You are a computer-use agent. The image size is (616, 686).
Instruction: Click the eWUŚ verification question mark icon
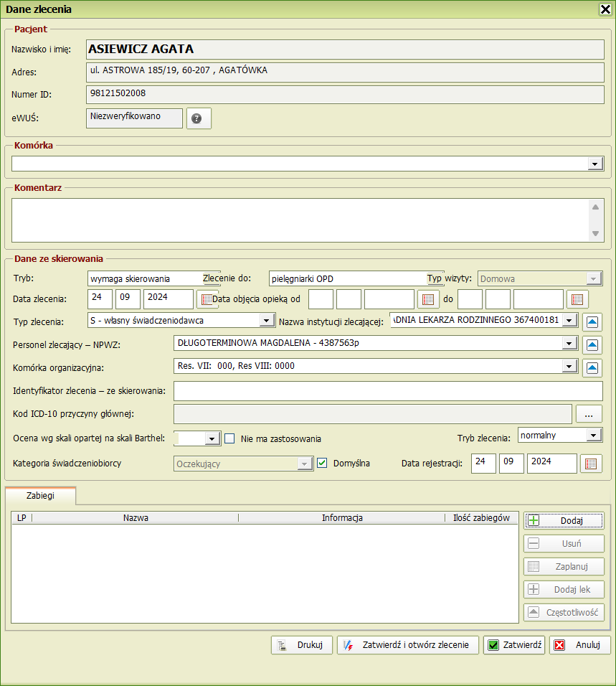pyautogui.click(x=198, y=118)
